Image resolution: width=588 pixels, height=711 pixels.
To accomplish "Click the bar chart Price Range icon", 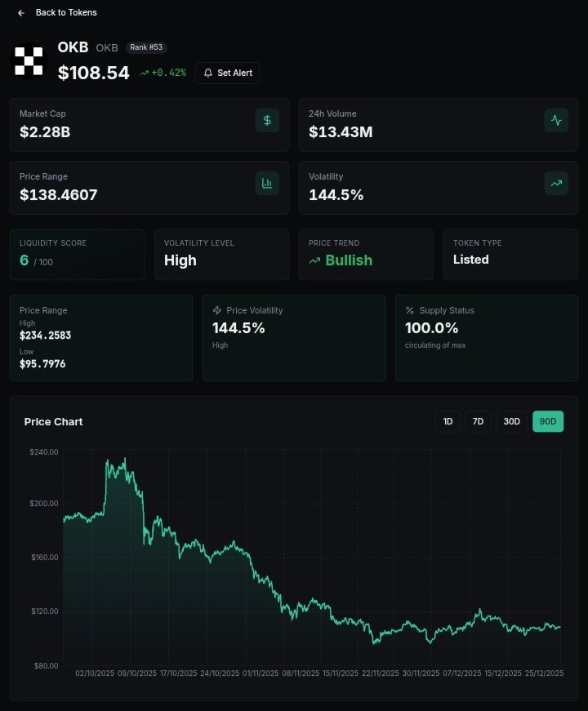I will point(267,183).
